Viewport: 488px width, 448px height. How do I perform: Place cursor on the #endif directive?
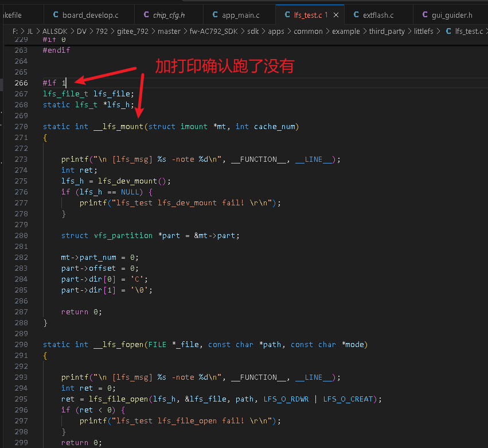click(56, 50)
